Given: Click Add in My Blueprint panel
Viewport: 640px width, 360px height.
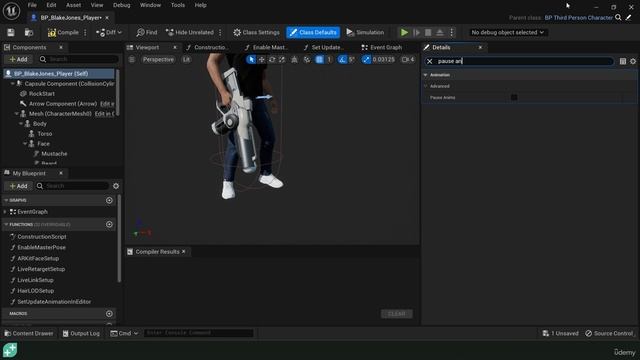Looking at the screenshot, I should click(x=18, y=186).
